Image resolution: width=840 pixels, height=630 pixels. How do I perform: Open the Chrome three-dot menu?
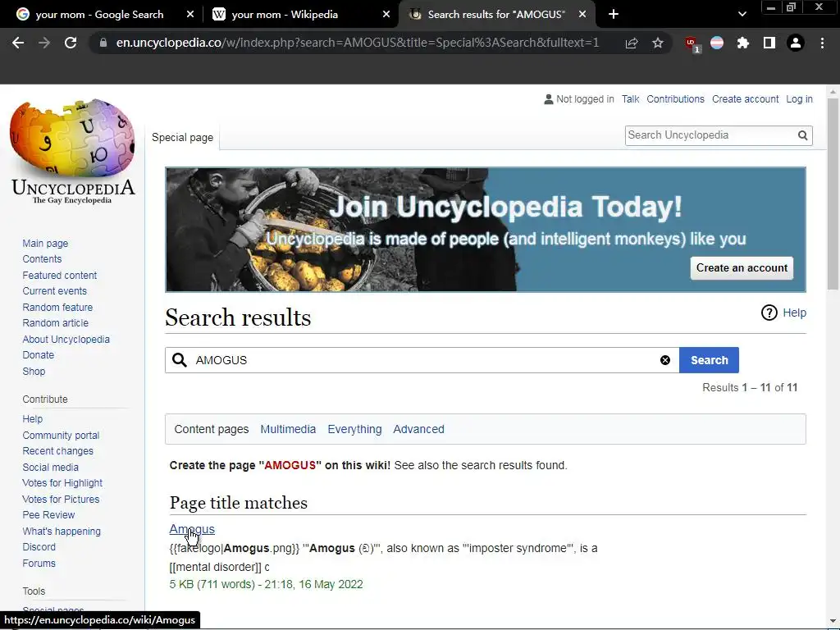(x=822, y=43)
